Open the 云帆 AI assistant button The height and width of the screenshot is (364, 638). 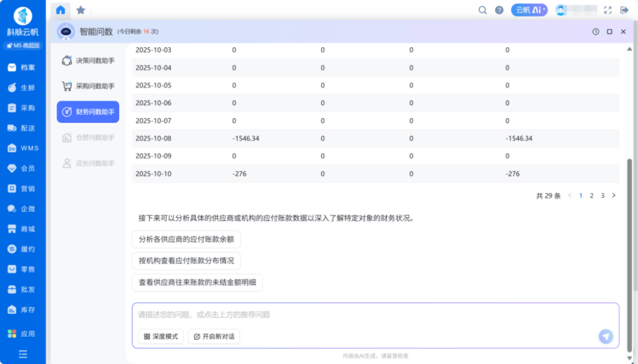(x=529, y=10)
